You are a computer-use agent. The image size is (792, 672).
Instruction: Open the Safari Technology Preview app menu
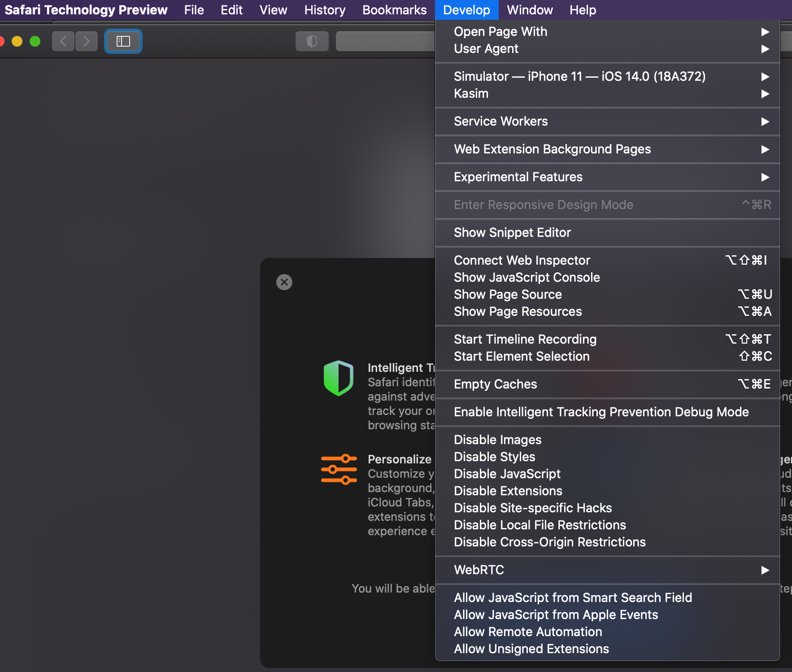86,10
